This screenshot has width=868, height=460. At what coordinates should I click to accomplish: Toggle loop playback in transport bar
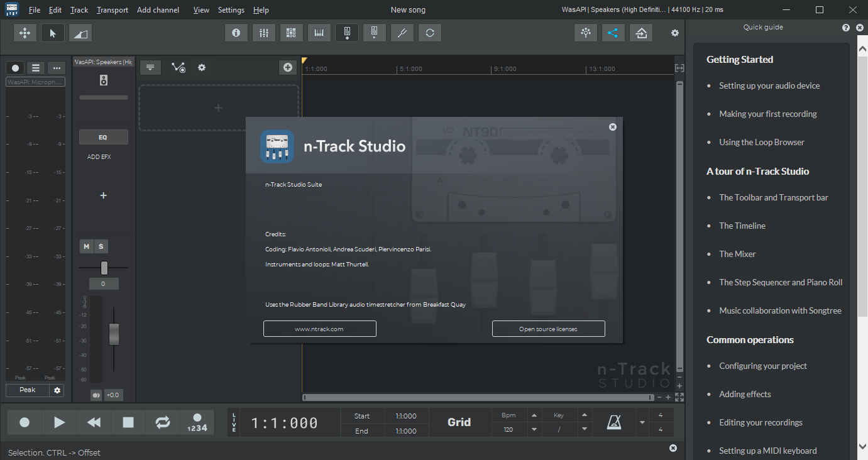[163, 423]
